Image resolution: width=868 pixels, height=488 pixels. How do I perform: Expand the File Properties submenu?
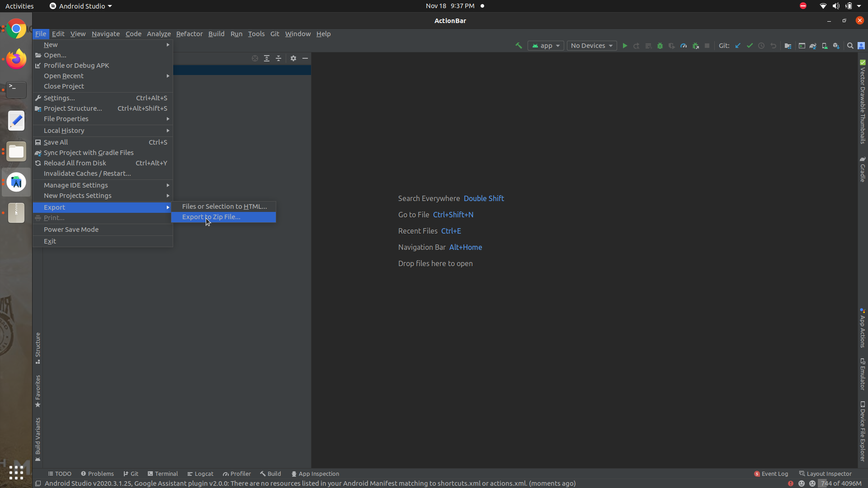click(x=103, y=119)
